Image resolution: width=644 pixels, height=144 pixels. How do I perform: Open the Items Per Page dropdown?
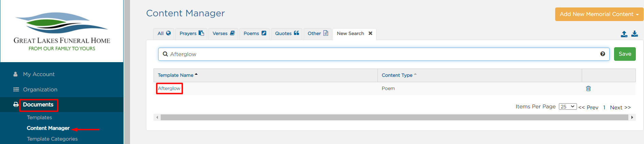point(568,107)
